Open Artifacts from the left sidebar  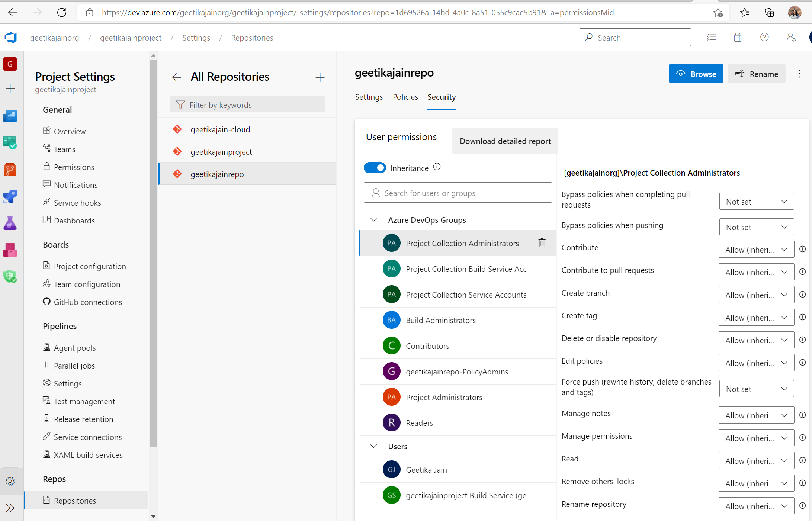coord(10,250)
